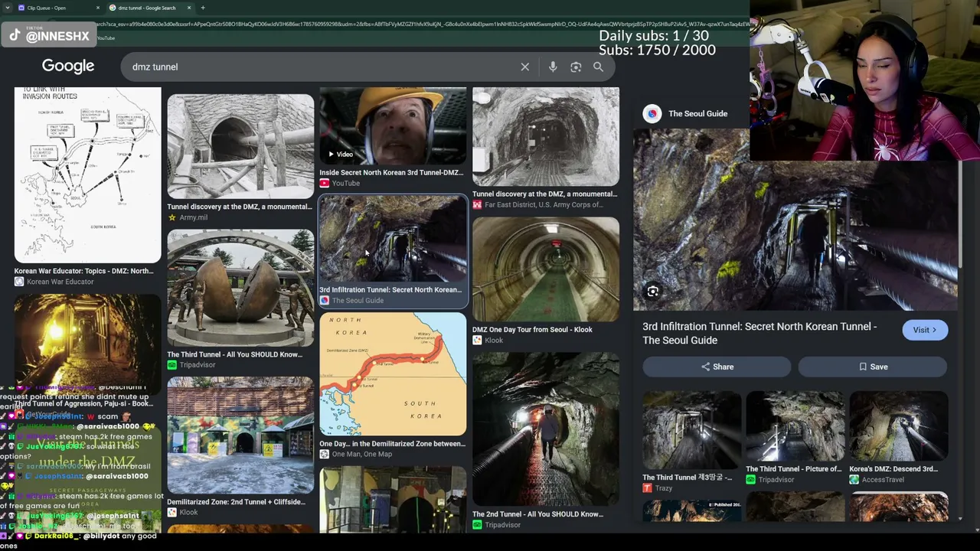Open the DMZ One Day Tour Klook thumbnail
The height and width of the screenshot is (551, 980).
[x=546, y=269]
